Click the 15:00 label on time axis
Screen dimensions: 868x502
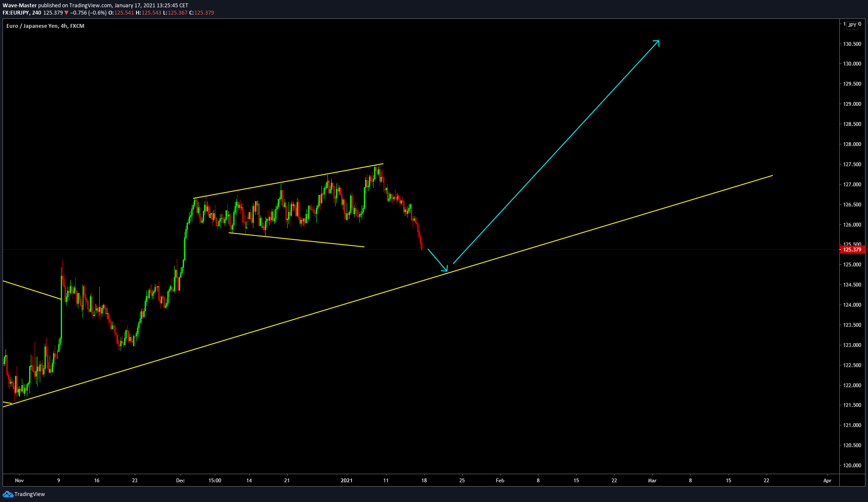[215, 481]
